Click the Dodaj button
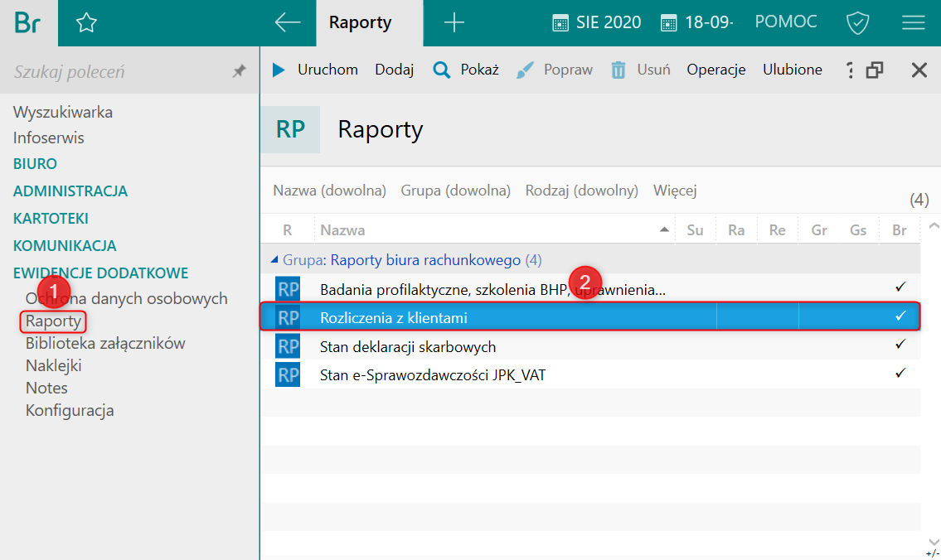This screenshot has width=941, height=560. click(x=394, y=70)
